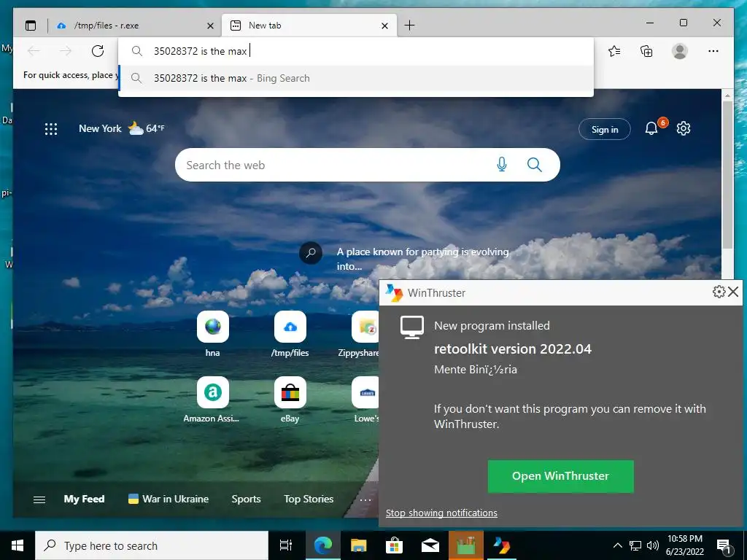Open the tab actions menu icon
747x560 pixels.
[x=31, y=26]
